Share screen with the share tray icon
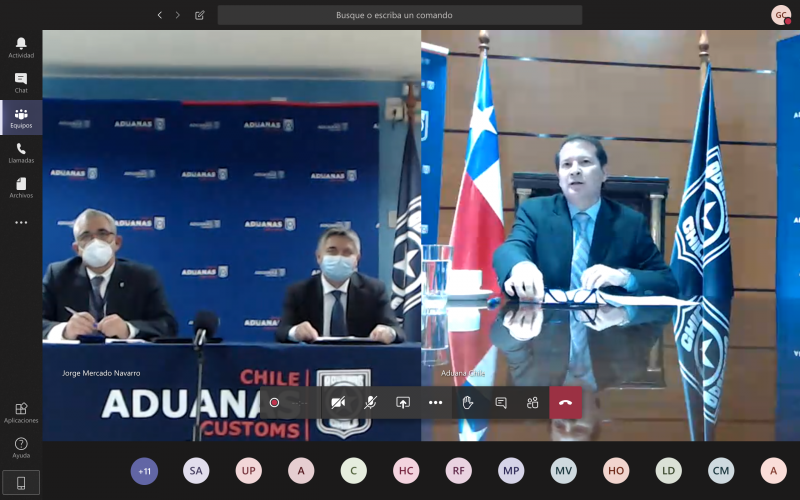The width and height of the screenshot is (800, 500). 403,403
